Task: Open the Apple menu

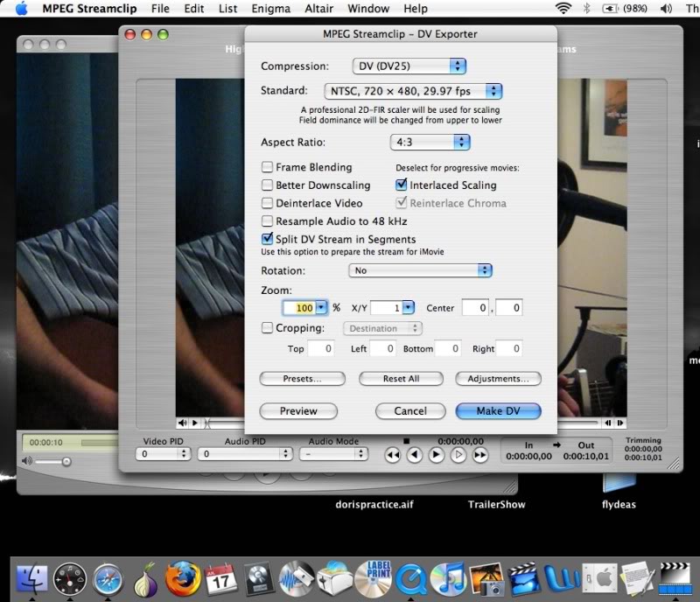Action: click(21, 9)
